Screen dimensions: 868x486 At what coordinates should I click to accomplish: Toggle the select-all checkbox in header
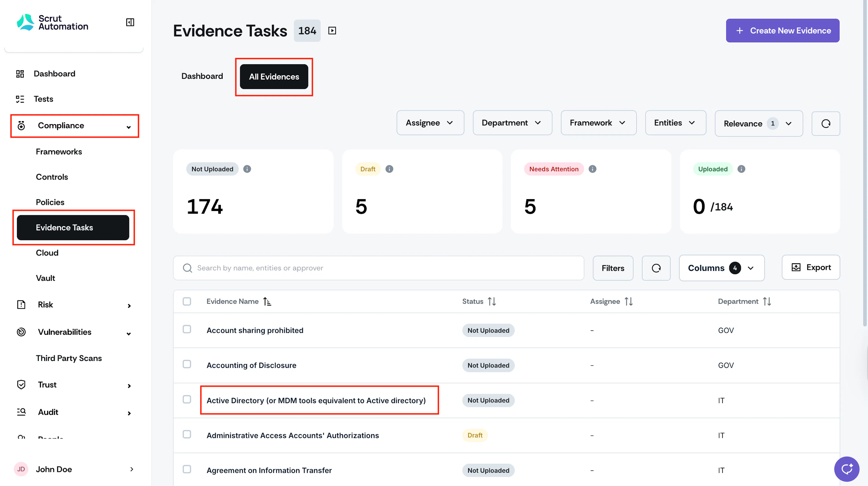[187, 301]
